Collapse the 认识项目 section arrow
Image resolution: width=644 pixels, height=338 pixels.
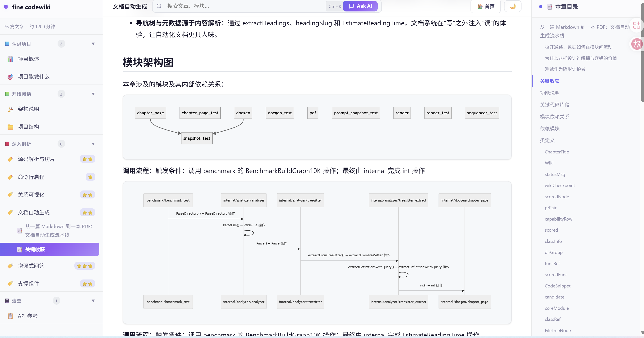pyautogui.click(x=93, y=44)
